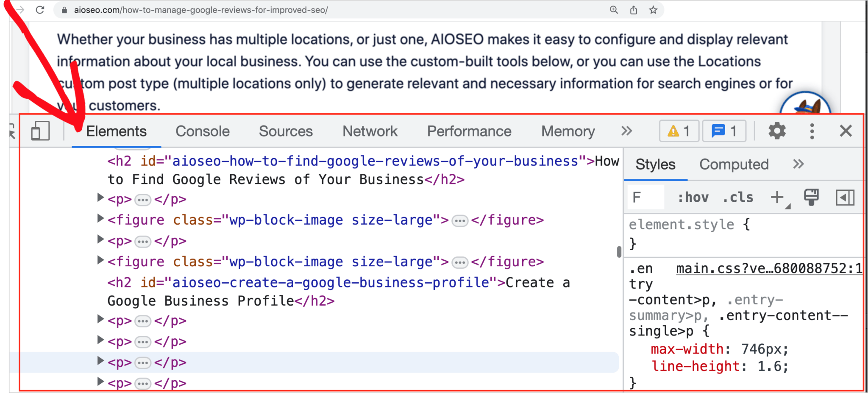Toggle the :hov element state button

693,197
